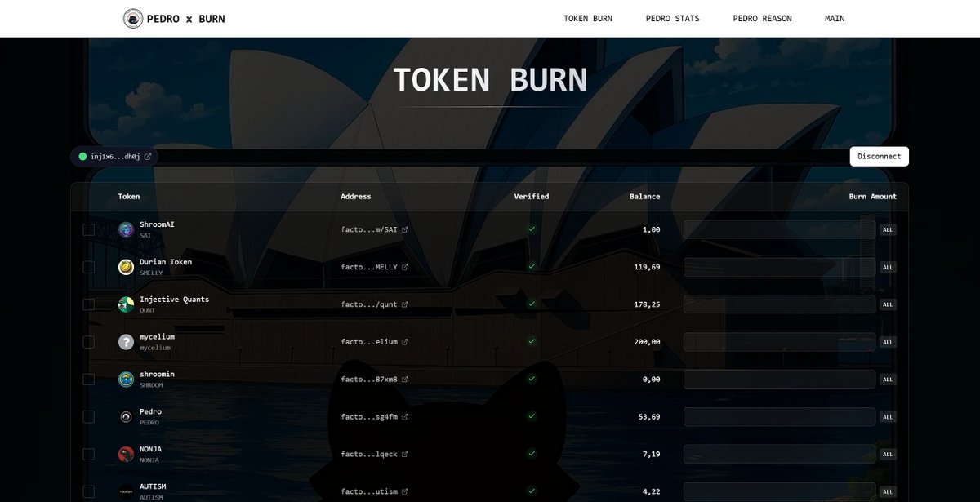
Task: Click verified checkmark for NONJA
Action: click(532, 454)
